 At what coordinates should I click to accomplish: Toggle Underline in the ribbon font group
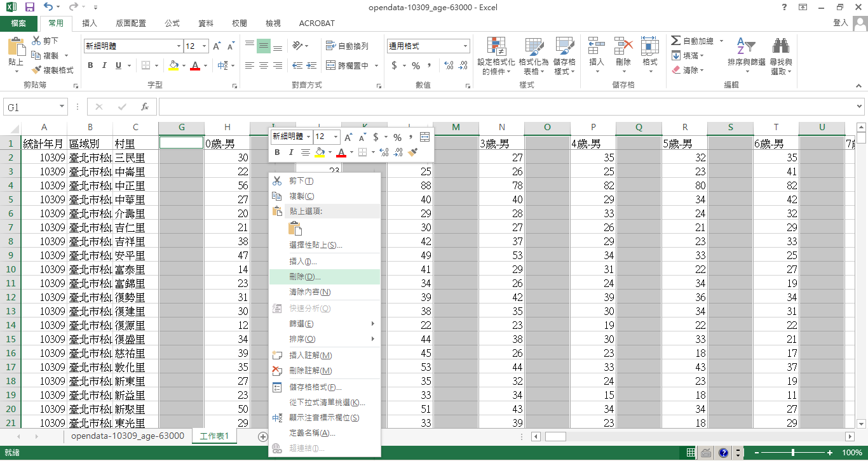(x=118, y=65)
